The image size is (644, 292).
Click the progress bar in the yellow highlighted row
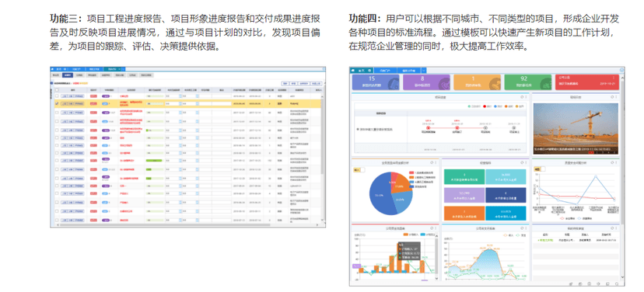(x=155, y=103)
